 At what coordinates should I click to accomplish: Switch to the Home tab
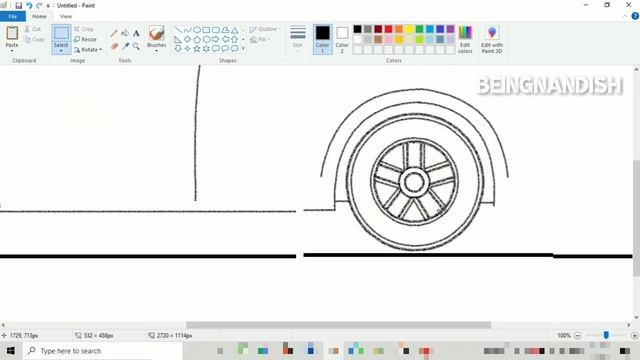(x=39, y=16)
